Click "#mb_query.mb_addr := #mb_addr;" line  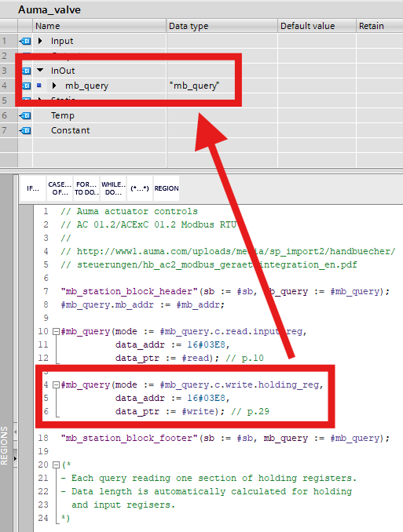(143, 304)
